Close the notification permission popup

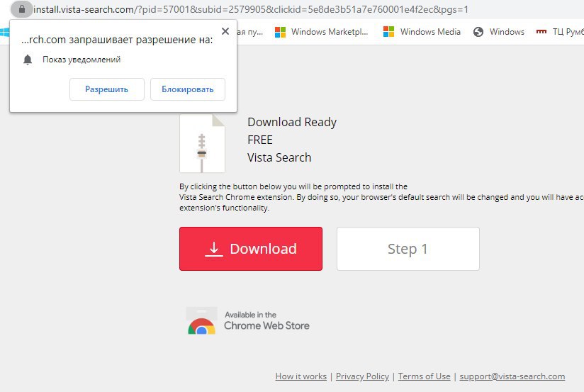225,31
